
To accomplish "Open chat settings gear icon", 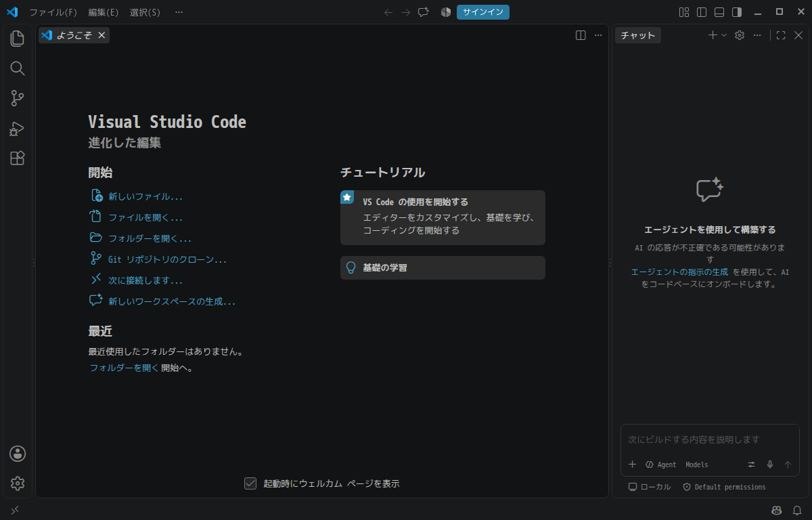I will [x=740, y=35].
